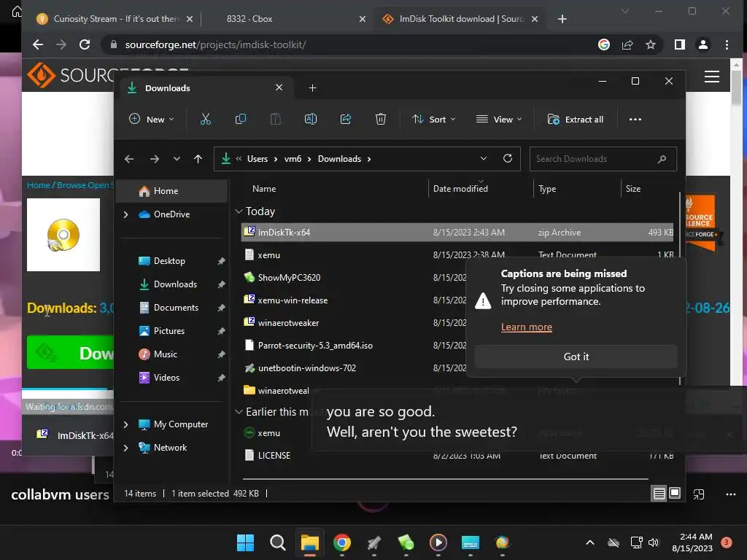Click the Windows Start button

[246, 542]
